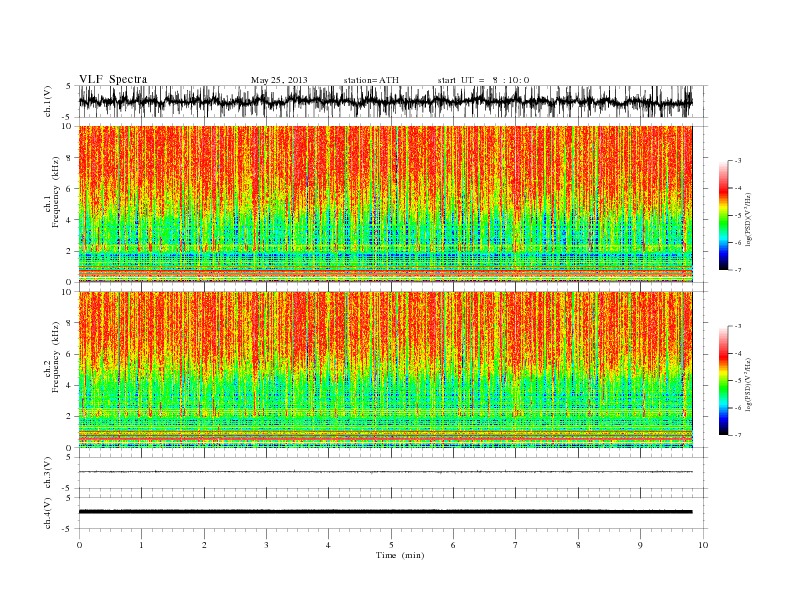This screenshot has width=792, height=612.
Task: Click the "station=ATH" label
Action: 371,80
